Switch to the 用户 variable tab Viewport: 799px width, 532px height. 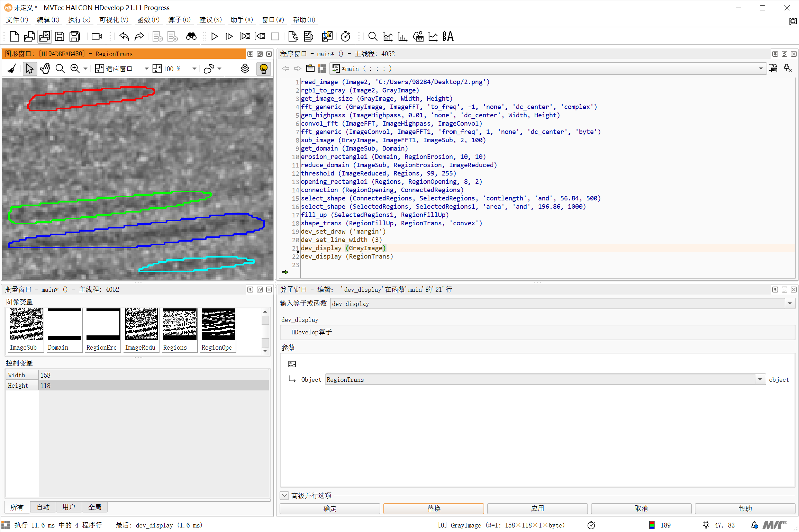coord(69,507)
